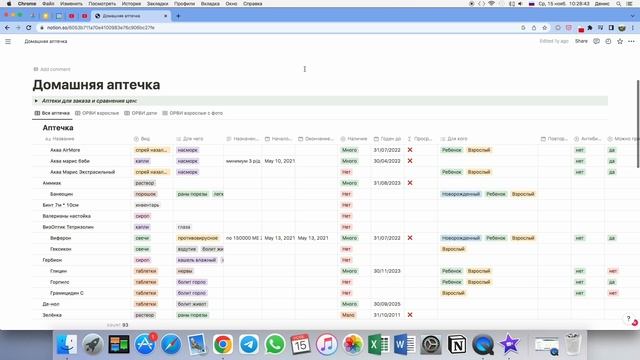Click the Share button in Notion top bar
The image size is (640, 360).
click(581, 41)
